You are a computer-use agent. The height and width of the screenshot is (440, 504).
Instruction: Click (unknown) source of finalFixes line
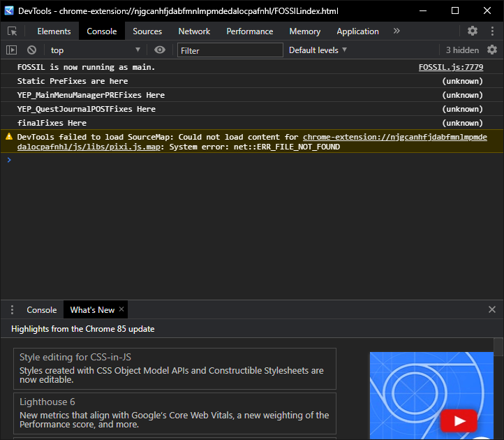462,123
